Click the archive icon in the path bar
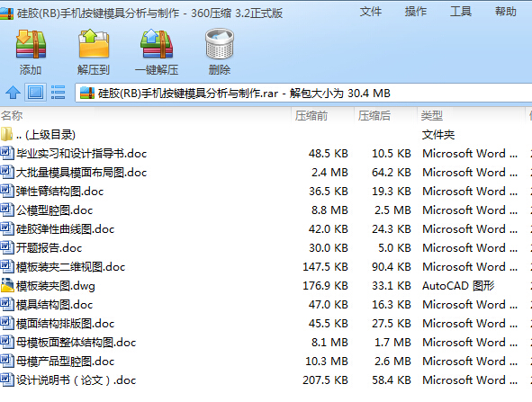 point(86,93)
